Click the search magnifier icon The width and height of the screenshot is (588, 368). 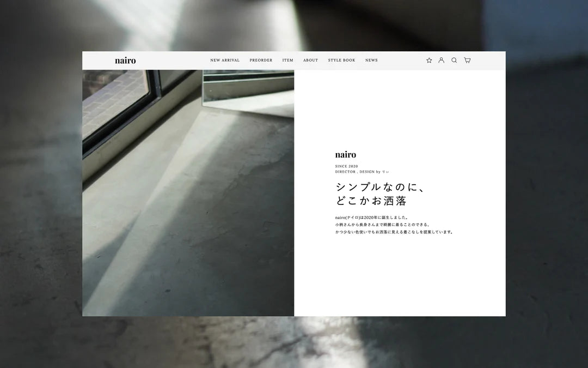pos(454,61)
